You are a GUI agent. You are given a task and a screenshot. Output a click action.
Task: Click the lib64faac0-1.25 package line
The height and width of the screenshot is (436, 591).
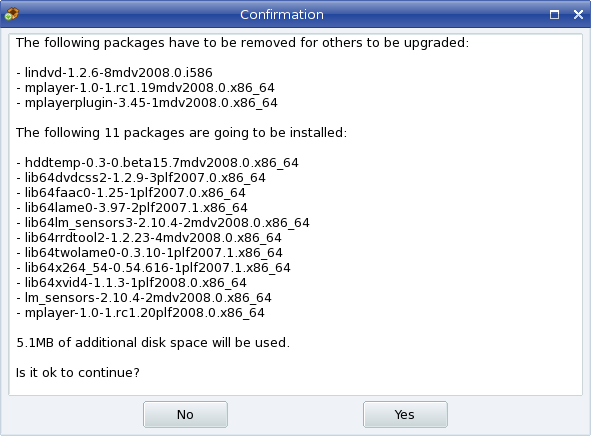(131, 193)
